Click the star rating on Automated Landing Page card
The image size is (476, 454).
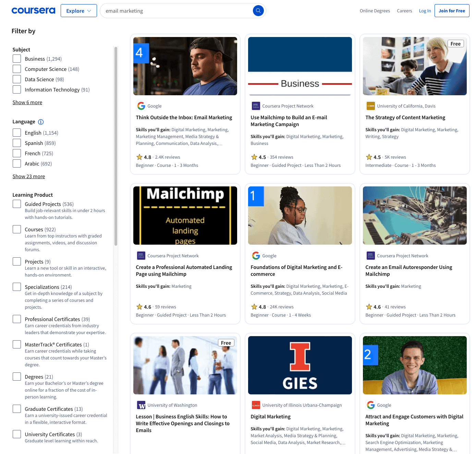point(139,307)
